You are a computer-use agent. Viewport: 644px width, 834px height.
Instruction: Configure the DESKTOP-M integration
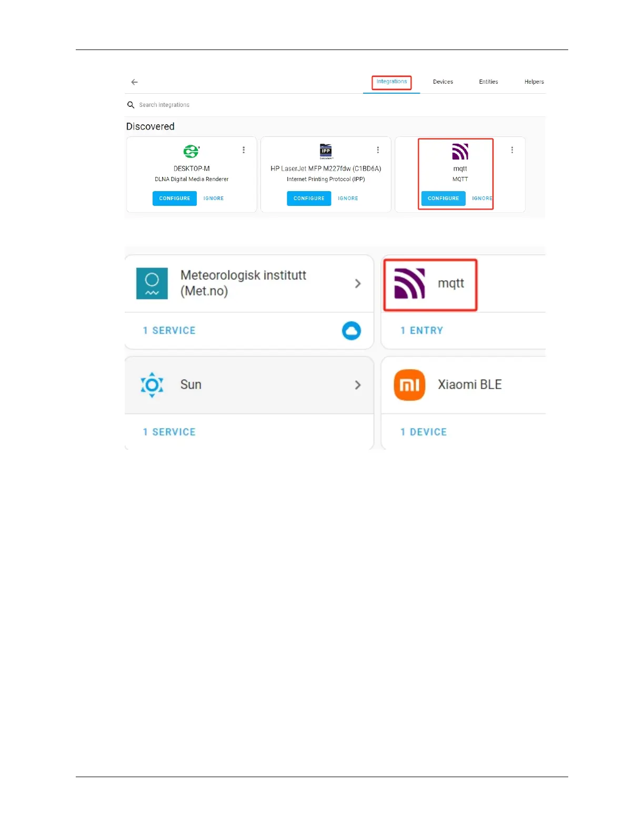(x=175, y=198)
